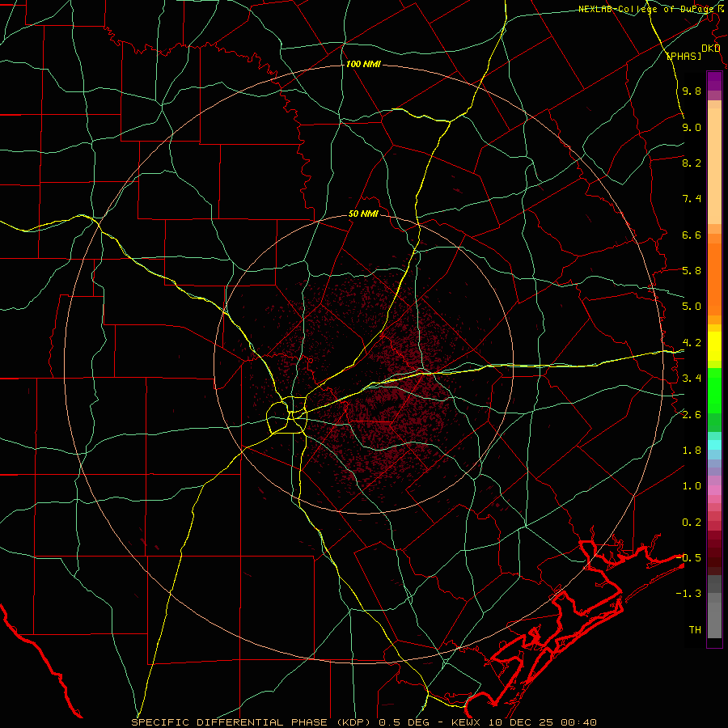Pick the pink segment of the color bar
Image resolution: width=728 pixels, height=728 pixels.
(x=714, y=489)
